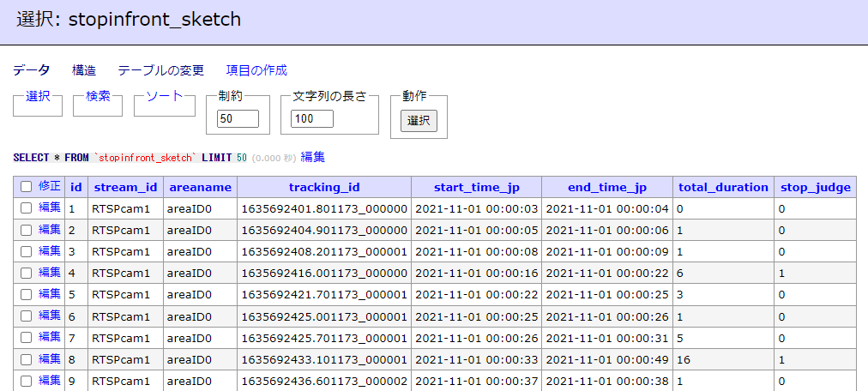Expand the ソート sort fieldset
This screenshot has height=391, width=868.
coord(165,96)
